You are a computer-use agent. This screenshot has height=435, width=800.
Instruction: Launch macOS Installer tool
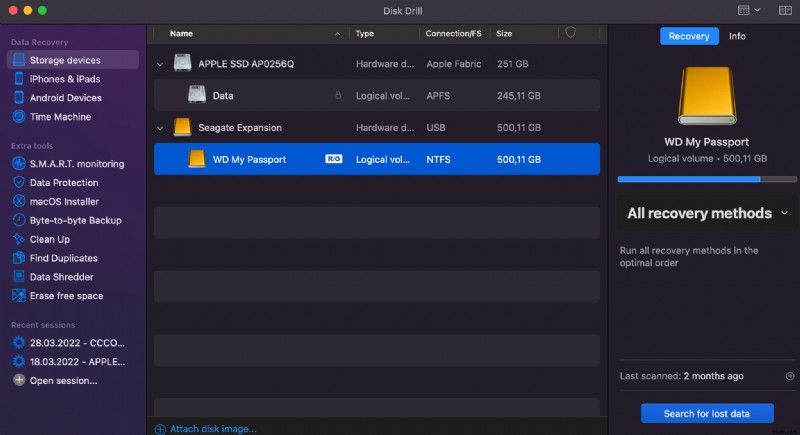[x=64, y=201]
